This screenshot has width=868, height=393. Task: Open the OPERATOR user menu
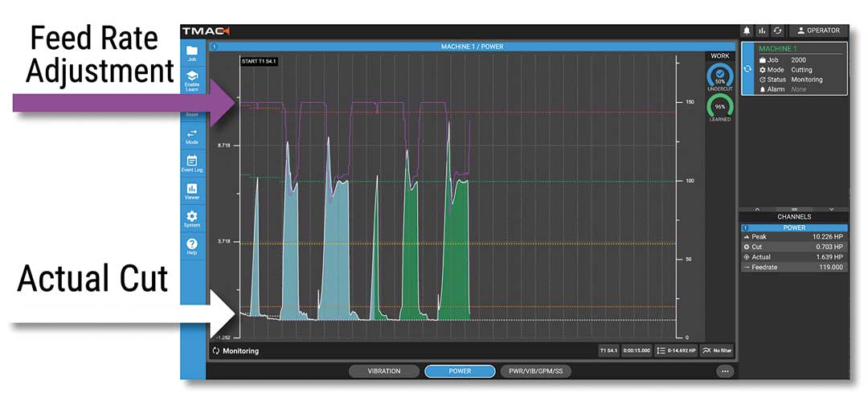817,31
